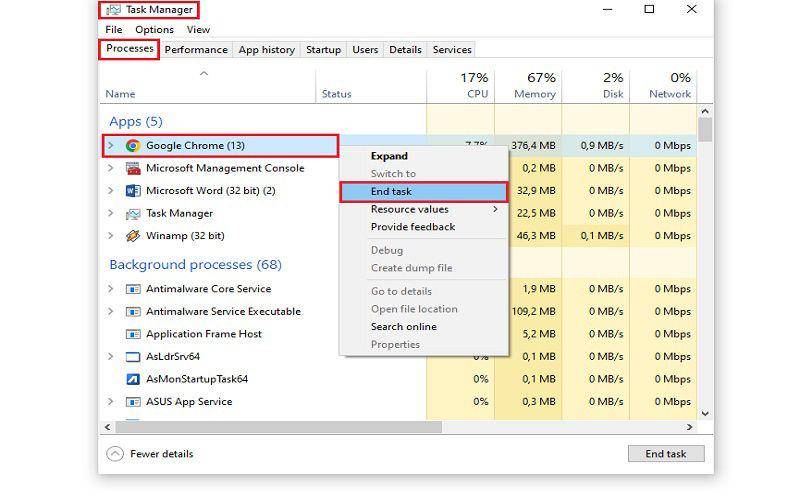
Task: Select the Application Frame Host row text
Action: pyautogui.click(x=204, y=334)
